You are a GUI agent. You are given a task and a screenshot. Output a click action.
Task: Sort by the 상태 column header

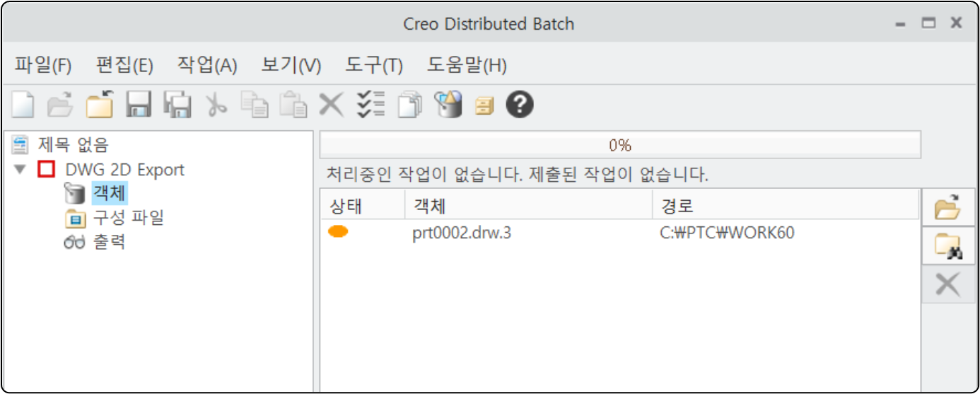tap(362, 206)
